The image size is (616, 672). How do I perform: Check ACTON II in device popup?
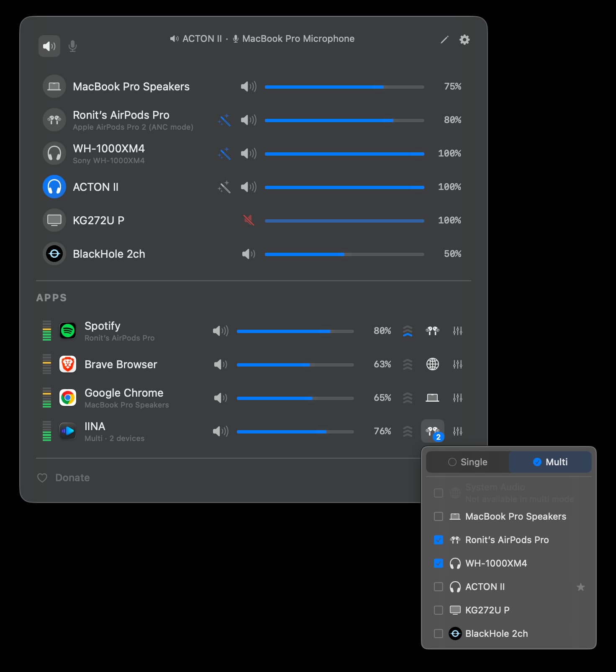pyautogui.click(x=439, y=587)
